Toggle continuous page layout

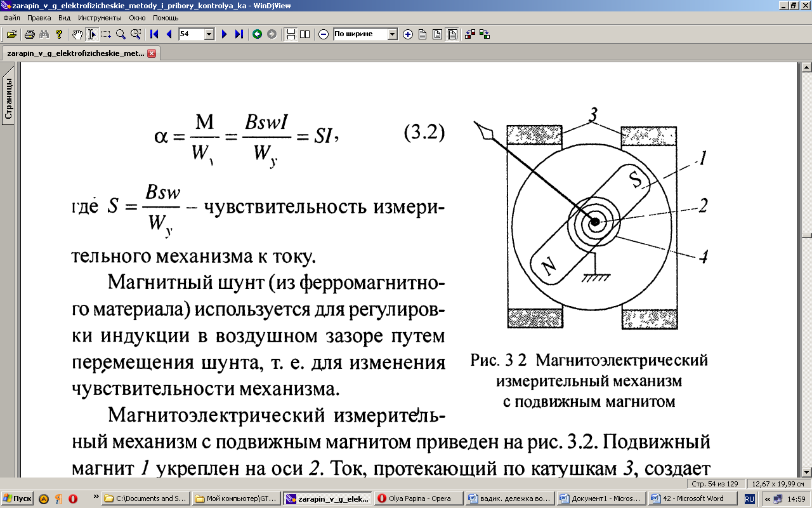(291, 34)
